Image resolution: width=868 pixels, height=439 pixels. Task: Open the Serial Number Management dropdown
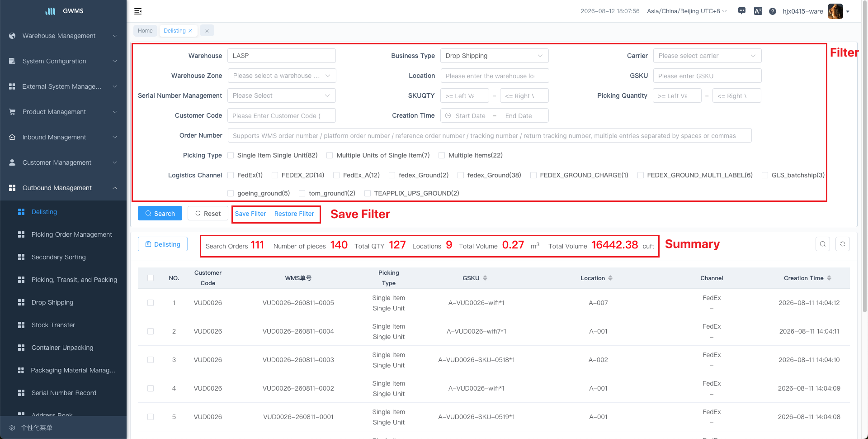tap(282, 95)
